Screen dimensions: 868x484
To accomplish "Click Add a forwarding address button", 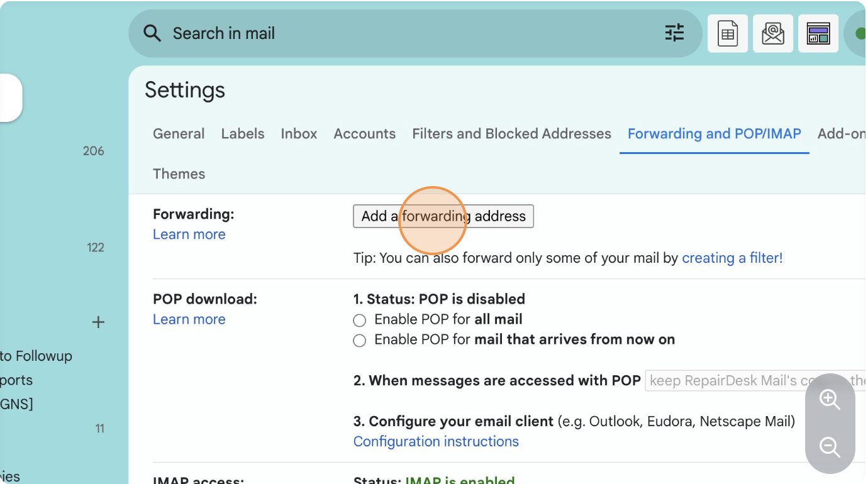I will coord(443,216).
